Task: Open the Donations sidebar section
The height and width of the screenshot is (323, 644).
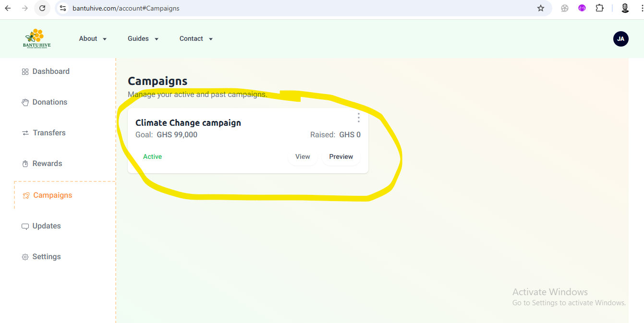Action: click(x=49, y=102)
